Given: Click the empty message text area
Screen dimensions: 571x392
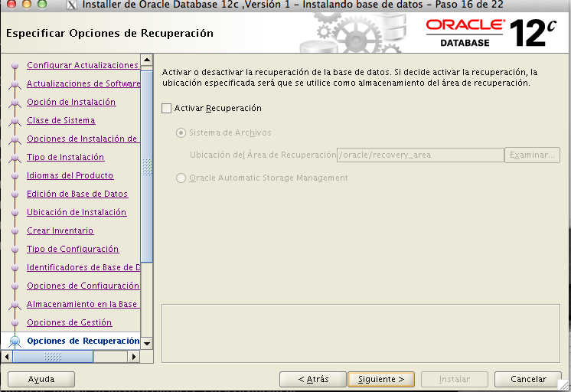Looking at the screenshot, I should [x=361, y=333].
